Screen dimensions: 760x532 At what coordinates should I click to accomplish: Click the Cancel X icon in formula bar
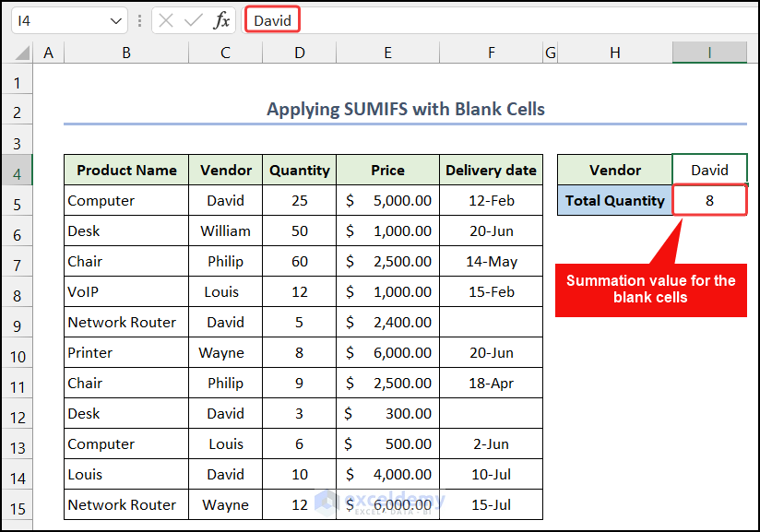pos(166,20)
